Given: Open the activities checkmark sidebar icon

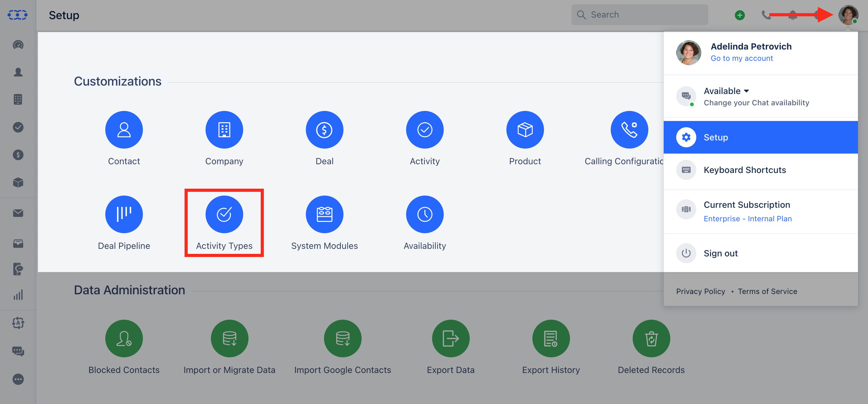Looking at the screenshot, I should click(x=18, y=127).
